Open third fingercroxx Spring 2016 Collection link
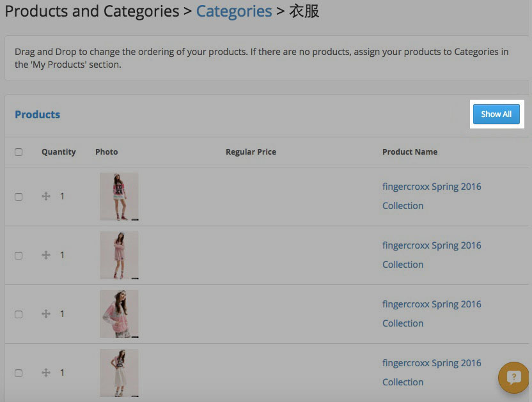532x402 pixels. click(x=432, y=314)
